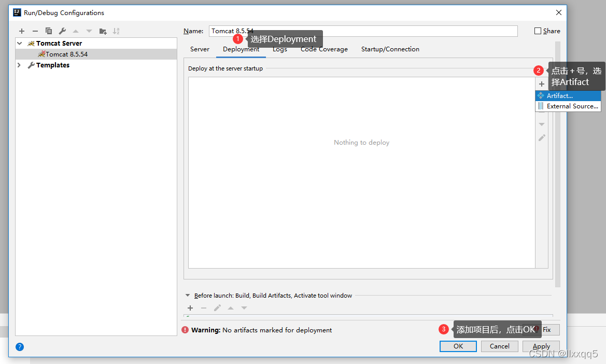Collapse the Tomcat Server tree node
This screenshot has height=364, width=606.
point(19,43)
